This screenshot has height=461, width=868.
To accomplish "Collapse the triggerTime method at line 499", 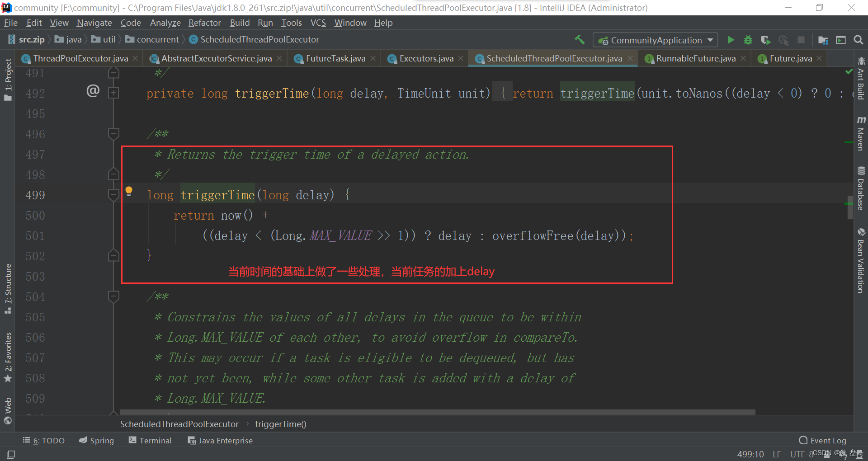I will [113, 195].
